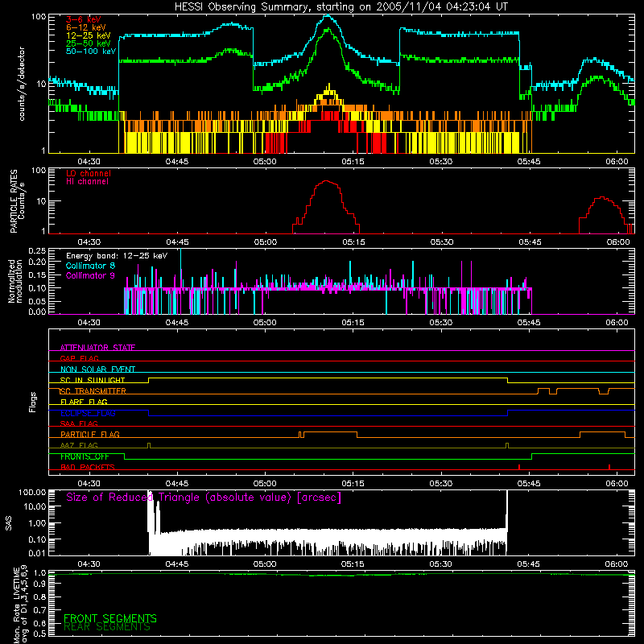Click the ECLIPSE_FLAG label
Screen dimensions: 644x644
pos(88,413)
